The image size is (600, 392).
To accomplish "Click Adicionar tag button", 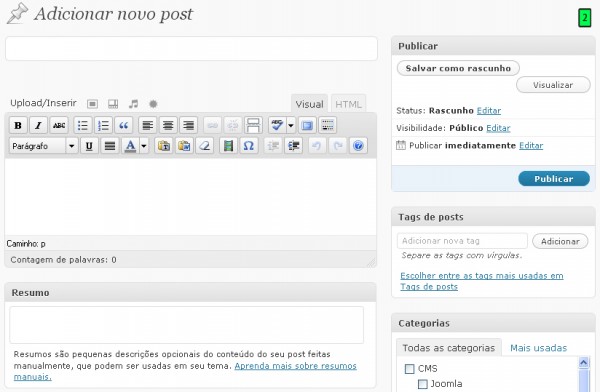I will click(560, 241).
